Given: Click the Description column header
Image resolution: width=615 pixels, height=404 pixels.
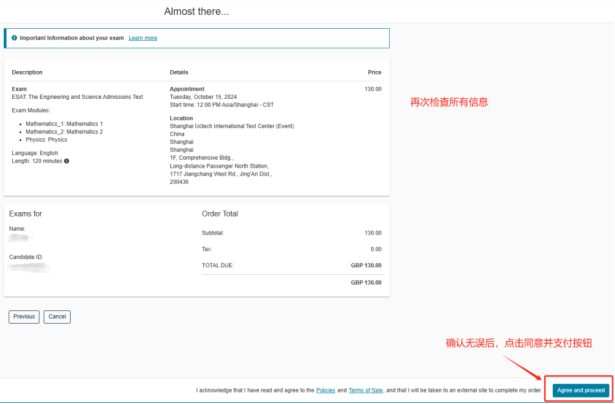Looking at the screenshot, I should [x=27, y=73].
